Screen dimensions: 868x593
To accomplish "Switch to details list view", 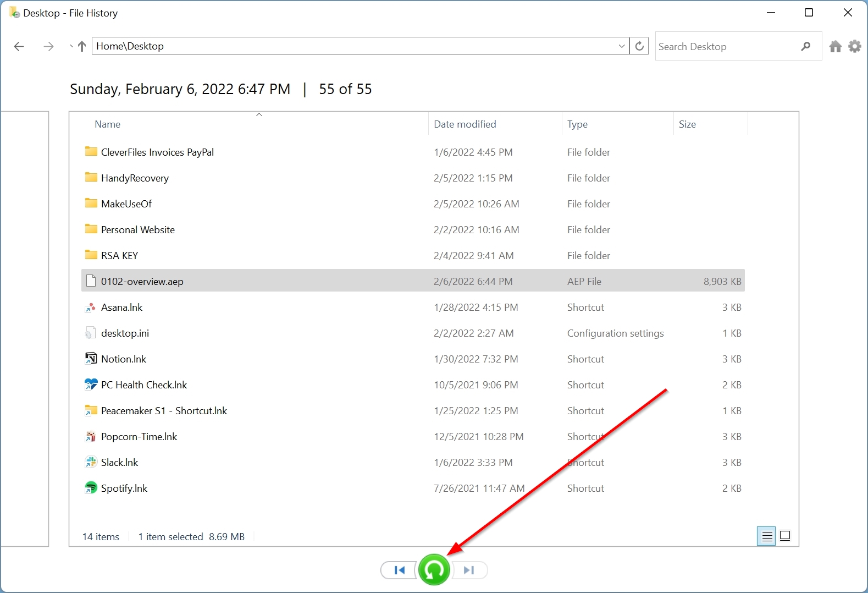I will [x=766, y=536].
